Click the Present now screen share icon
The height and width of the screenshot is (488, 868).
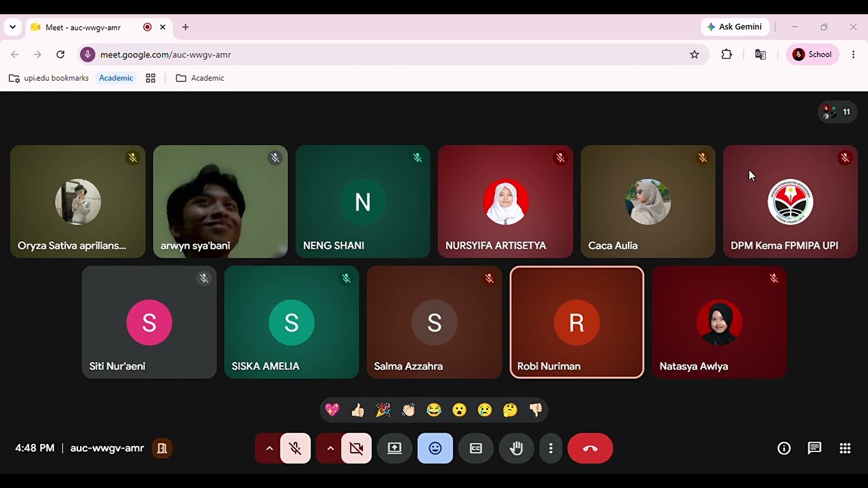pos(395,448)
